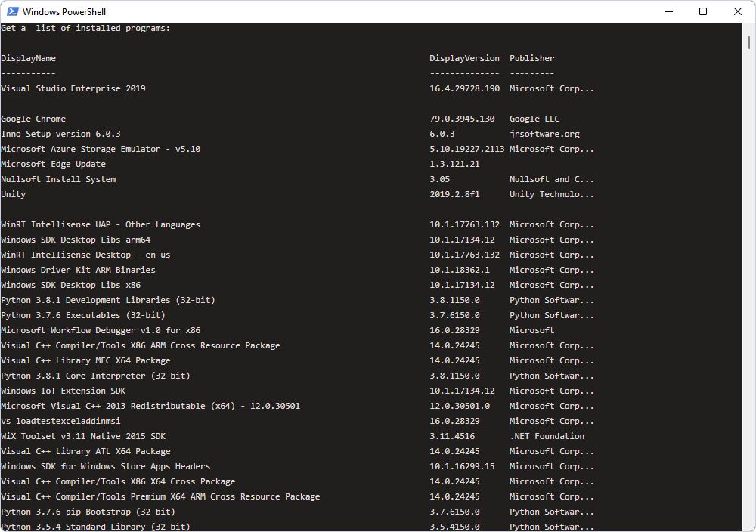Click the 'Microsoft' publisher of Workflow Debugger

tap(531, 330)
